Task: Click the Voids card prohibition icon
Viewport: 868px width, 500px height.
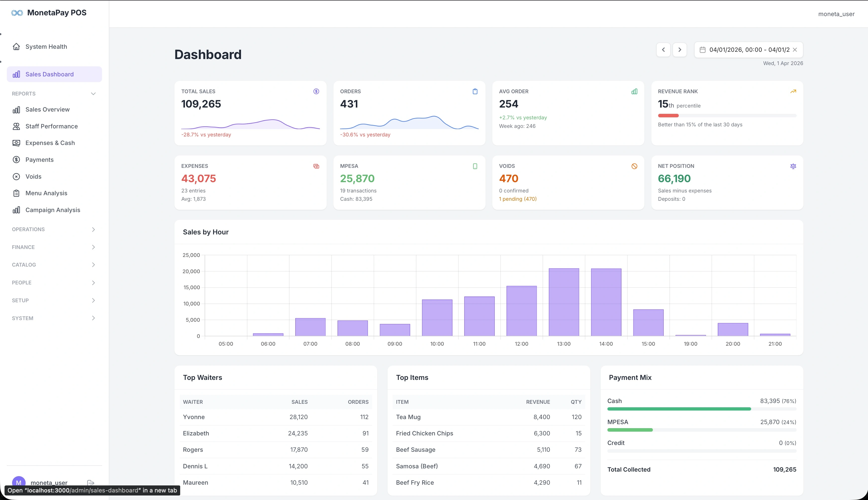Action: pos(634,166)
